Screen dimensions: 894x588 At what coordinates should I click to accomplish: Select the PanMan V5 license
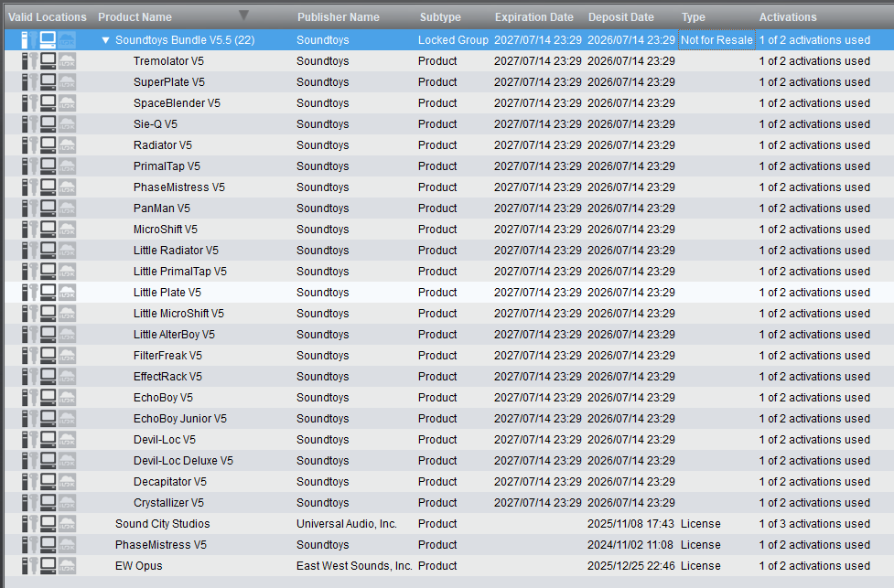pos(449,208)
